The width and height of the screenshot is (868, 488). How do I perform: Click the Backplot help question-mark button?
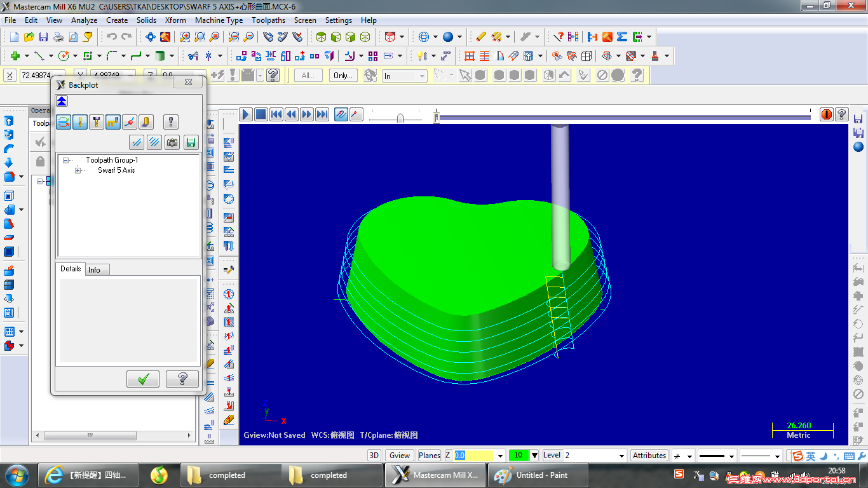tap(182, 379)
